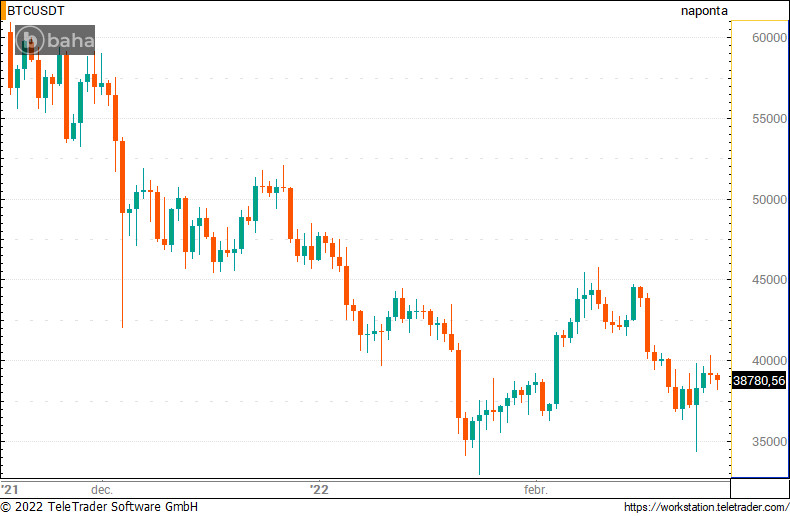Click the 50000 price axis label
Image resolution: width=790 pixels, height=516 pixels.
coord(769,200)
